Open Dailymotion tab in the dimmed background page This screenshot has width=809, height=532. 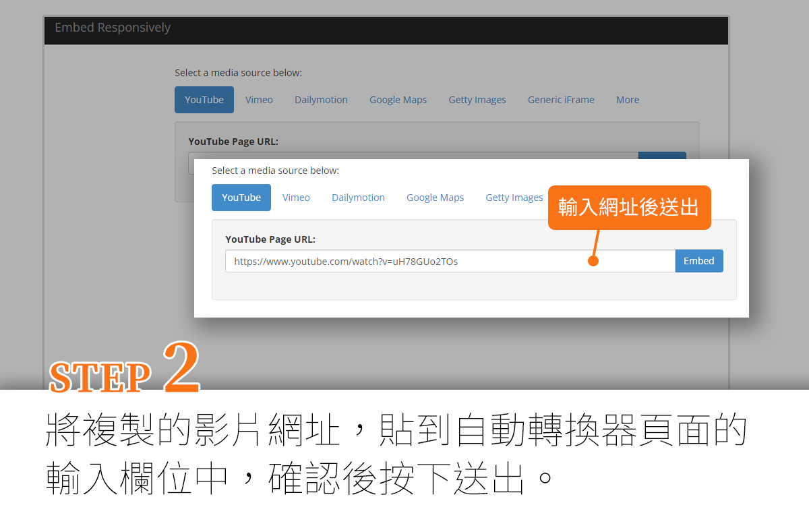point(321,100)
